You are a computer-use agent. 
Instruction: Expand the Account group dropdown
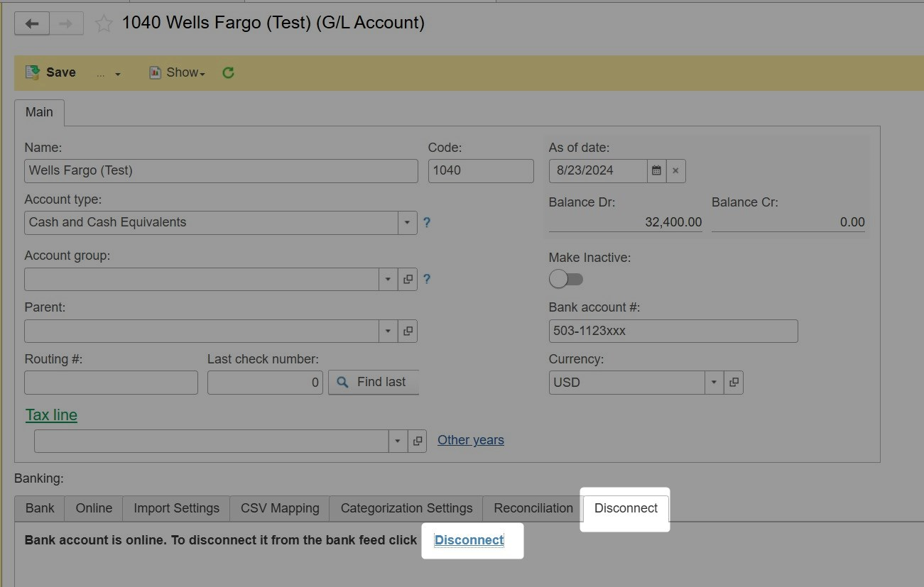[x=388, y=279]
